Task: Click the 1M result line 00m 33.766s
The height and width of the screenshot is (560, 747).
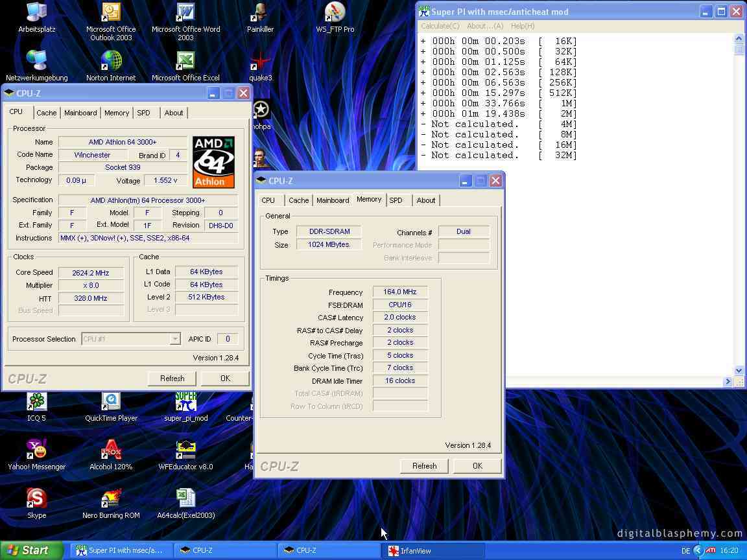Action: tap(499, 103)
